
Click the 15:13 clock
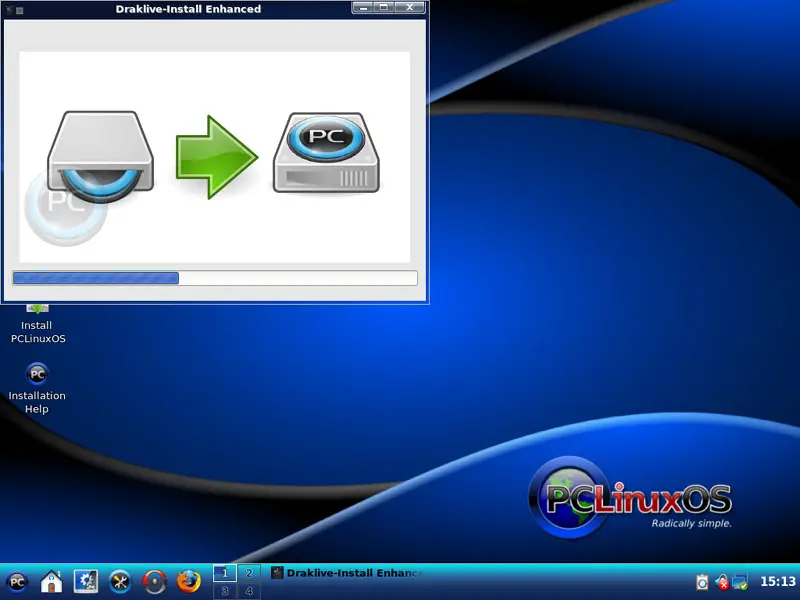pos(778,581)
